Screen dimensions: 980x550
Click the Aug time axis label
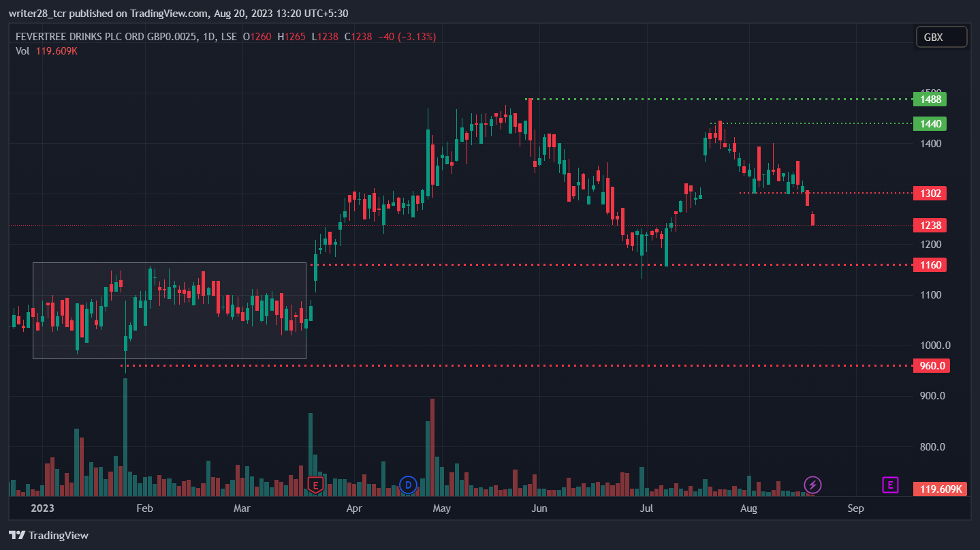(748, 508)
